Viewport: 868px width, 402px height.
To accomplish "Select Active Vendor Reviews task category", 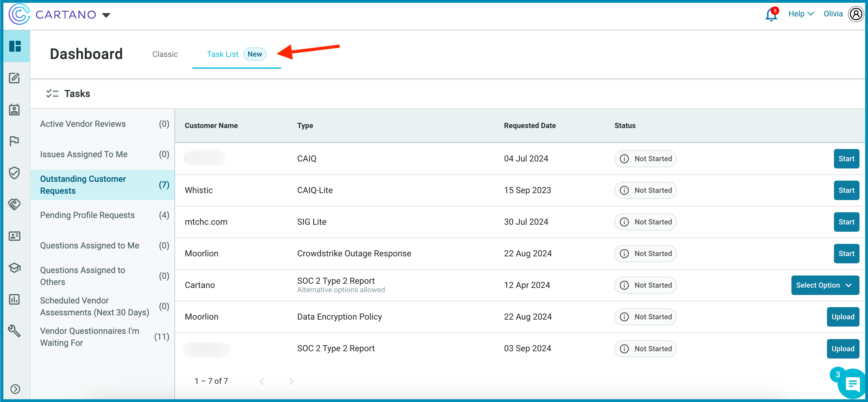I will (102, 124).
